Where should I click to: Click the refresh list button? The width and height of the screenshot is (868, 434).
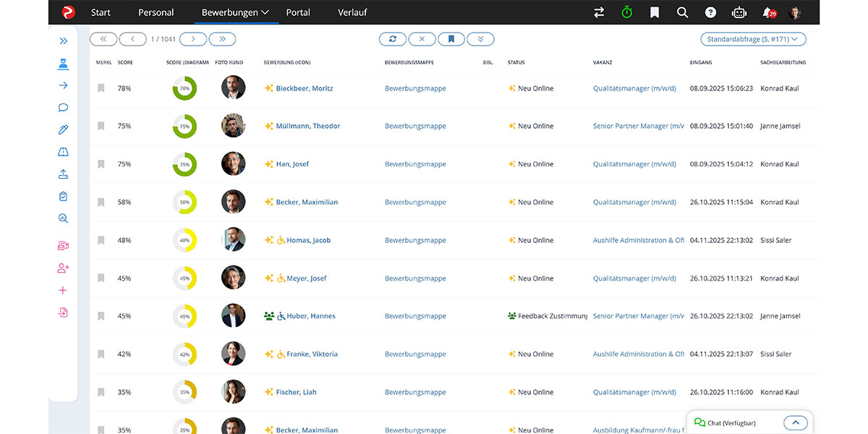(392, 39)
